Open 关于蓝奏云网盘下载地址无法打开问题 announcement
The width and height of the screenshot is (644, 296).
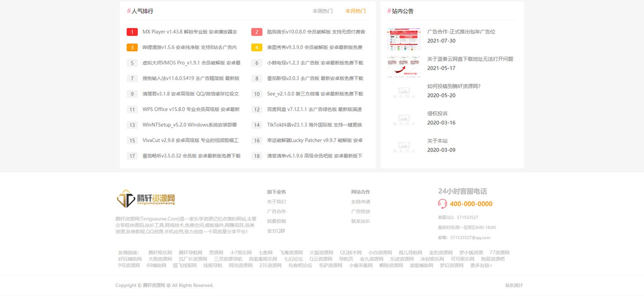click(x=470, y=59)
